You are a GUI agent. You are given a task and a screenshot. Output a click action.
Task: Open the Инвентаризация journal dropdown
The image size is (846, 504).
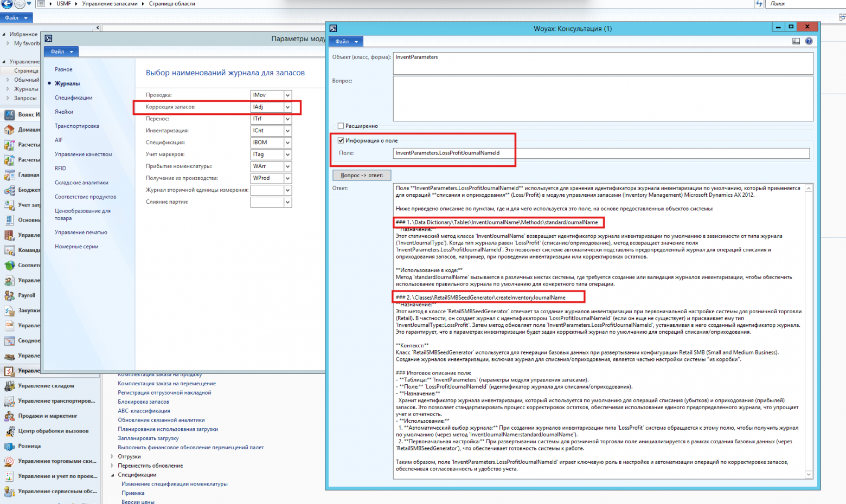287,131
